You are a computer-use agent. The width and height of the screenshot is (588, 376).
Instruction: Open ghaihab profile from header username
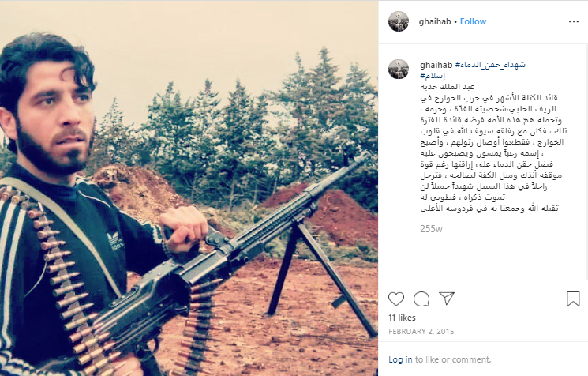point(435,21)
